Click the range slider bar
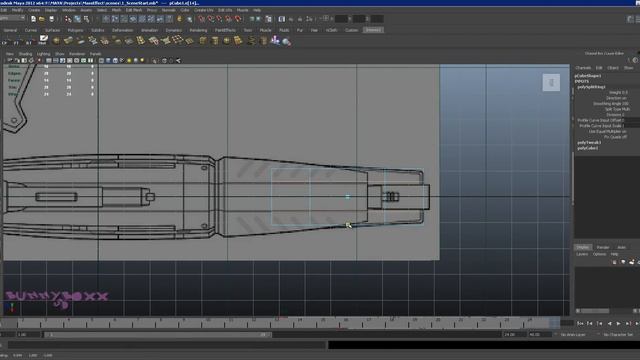 pyautogui.click(x=158, y=335)
